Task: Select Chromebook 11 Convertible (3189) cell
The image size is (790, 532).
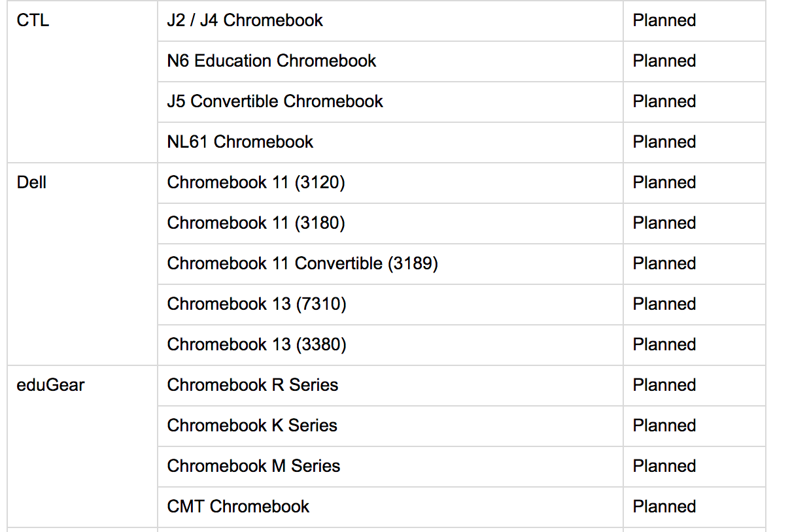Action: tap(302, 263)
